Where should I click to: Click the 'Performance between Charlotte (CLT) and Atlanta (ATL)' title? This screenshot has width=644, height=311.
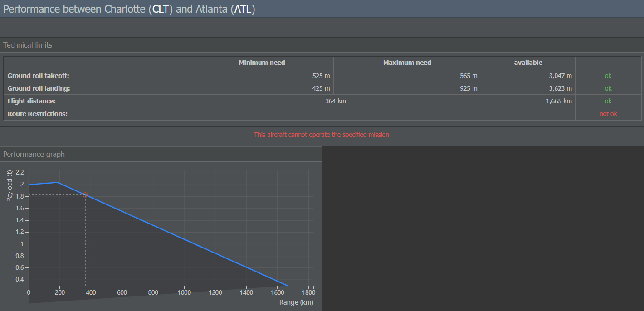click(x=129, y=9)
